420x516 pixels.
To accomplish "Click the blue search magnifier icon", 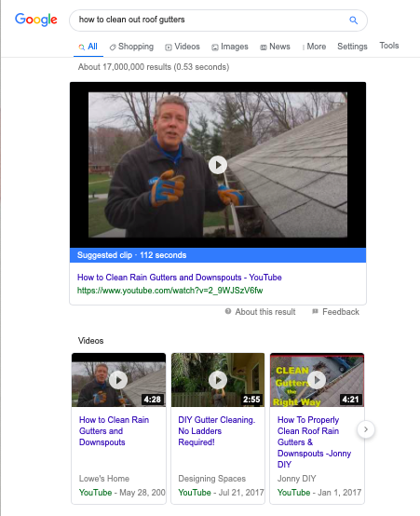I will pos(353,20).
